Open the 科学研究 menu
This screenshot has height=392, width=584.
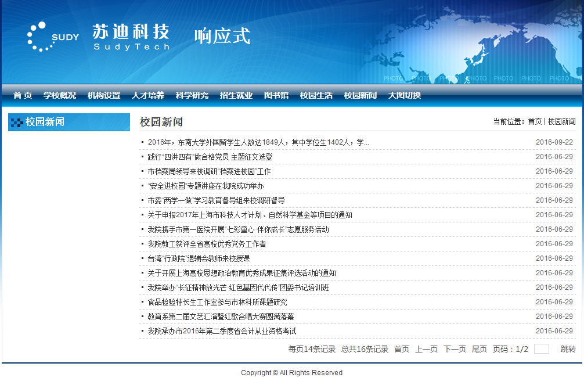192,95
